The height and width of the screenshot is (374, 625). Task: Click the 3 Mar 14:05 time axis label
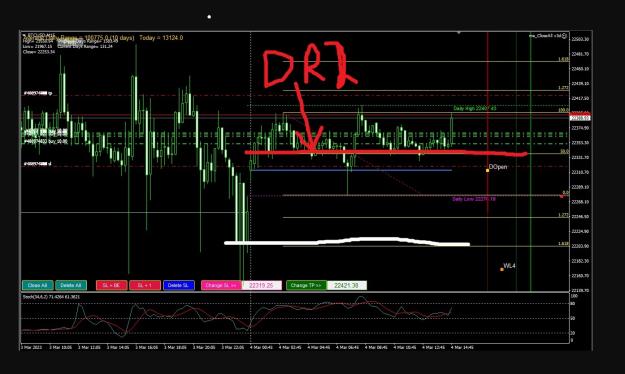[118, 347]
